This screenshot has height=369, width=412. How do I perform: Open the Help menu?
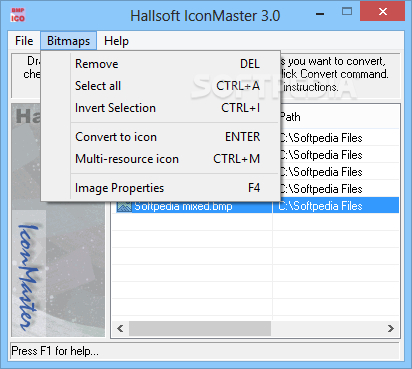116,41
